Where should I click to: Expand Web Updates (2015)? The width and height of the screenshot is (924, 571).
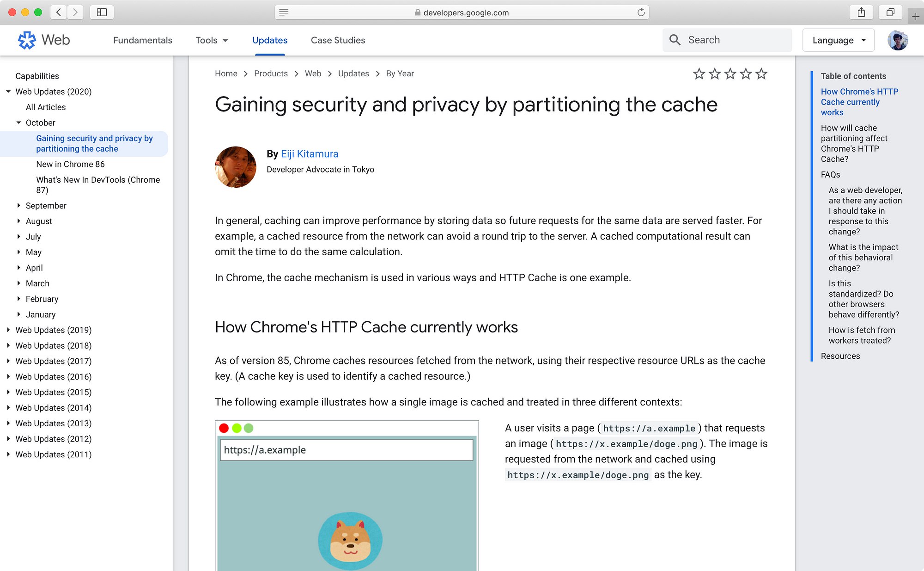(8, 392)
